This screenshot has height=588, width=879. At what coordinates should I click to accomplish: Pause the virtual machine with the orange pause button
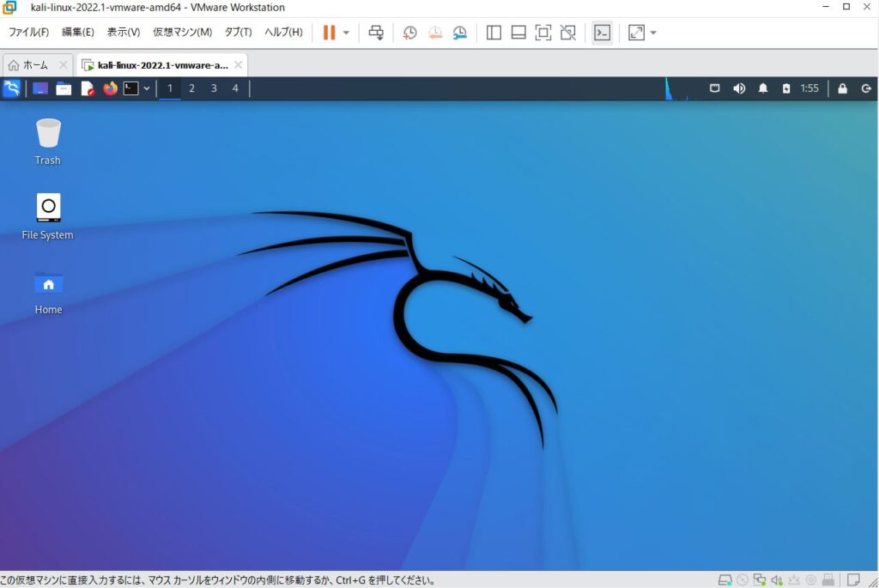click(x=329, y=33)
